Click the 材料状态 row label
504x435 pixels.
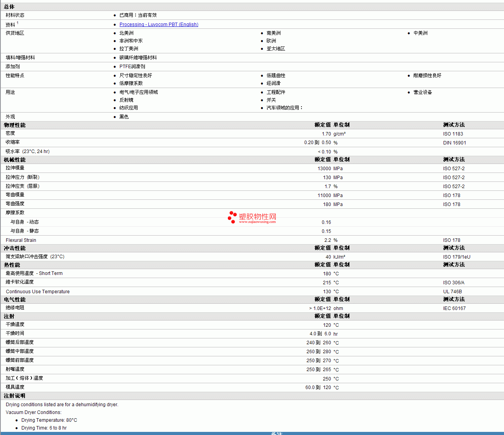[x=15, y=15]
